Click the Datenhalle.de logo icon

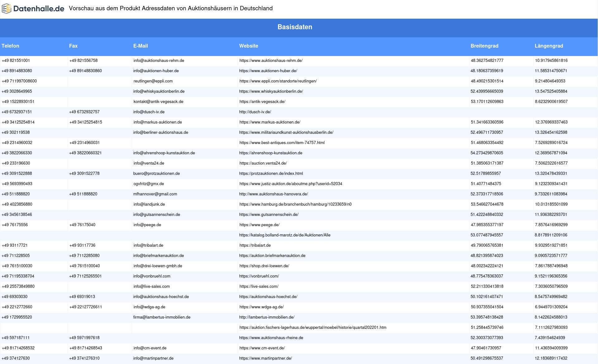click(6, 9)
